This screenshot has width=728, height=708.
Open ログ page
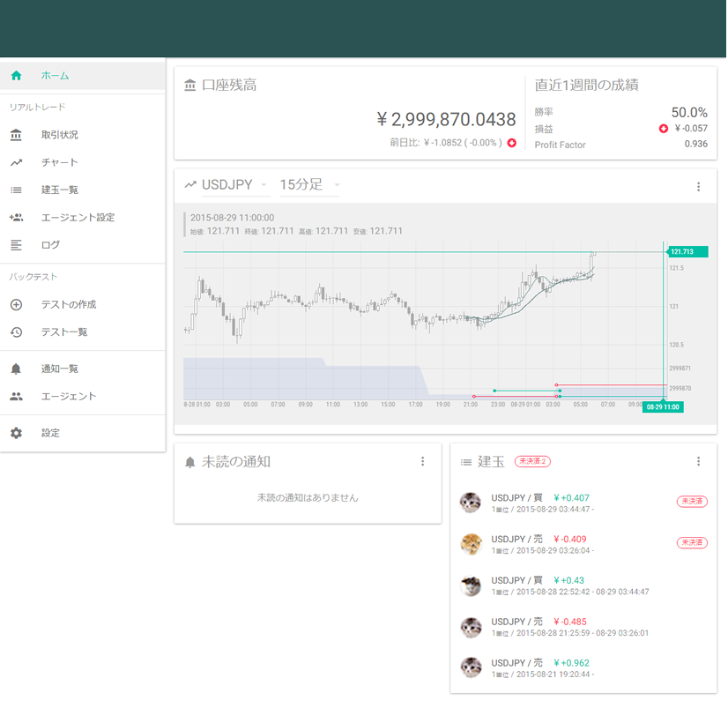(x=83, y=245)
